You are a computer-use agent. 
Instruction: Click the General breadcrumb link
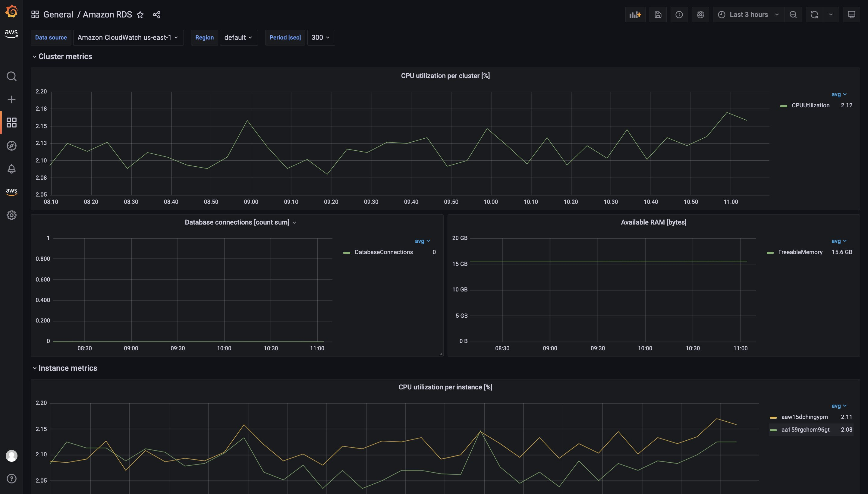(58, 14)
